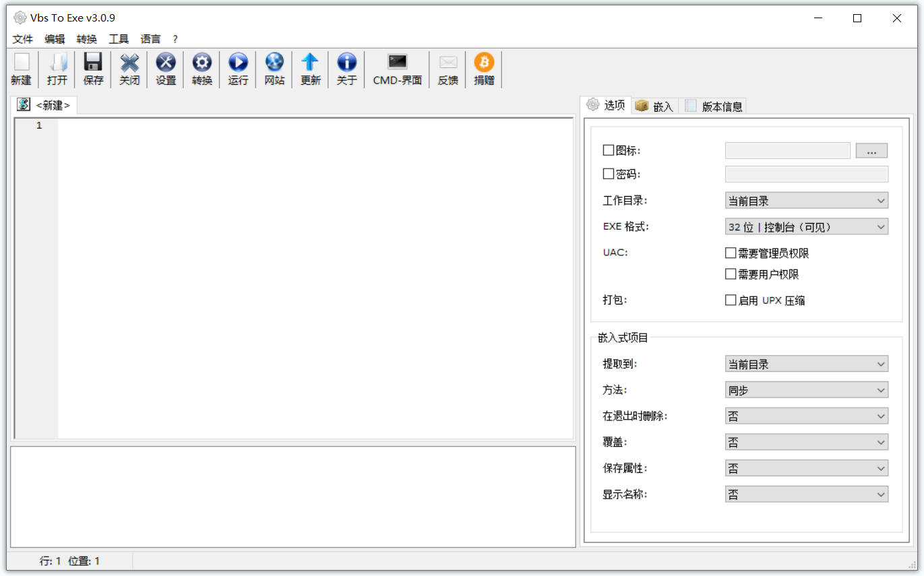
Task: Click the 密码 password input field
Action: 807,174
